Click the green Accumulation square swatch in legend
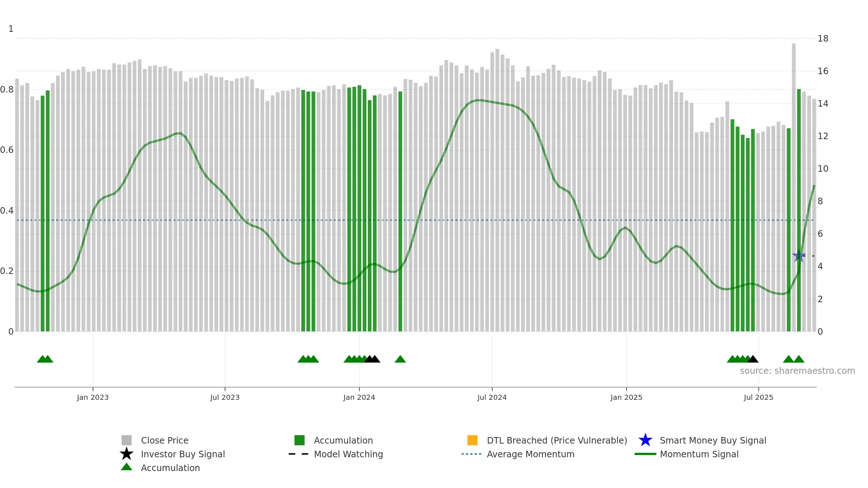 pyautogui.click(x=299, y=440)
